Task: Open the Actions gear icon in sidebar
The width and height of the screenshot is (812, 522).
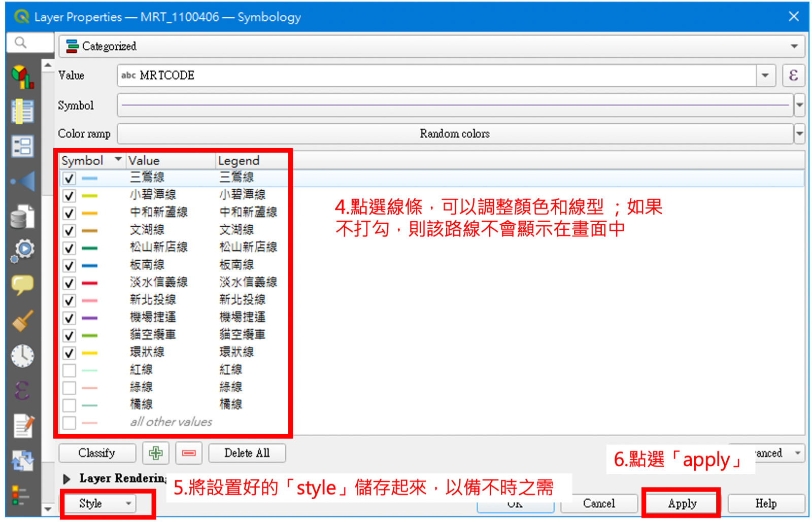Action: (23, 251)
